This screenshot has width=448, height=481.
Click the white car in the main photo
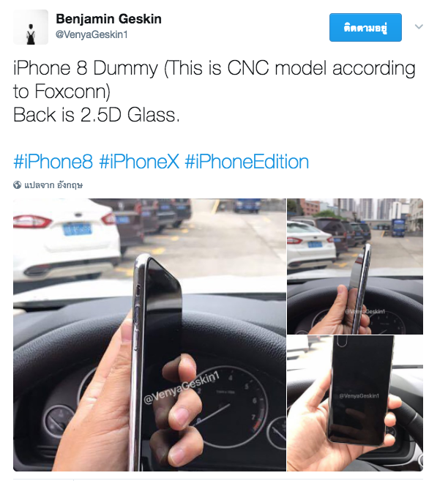(67, 239)
